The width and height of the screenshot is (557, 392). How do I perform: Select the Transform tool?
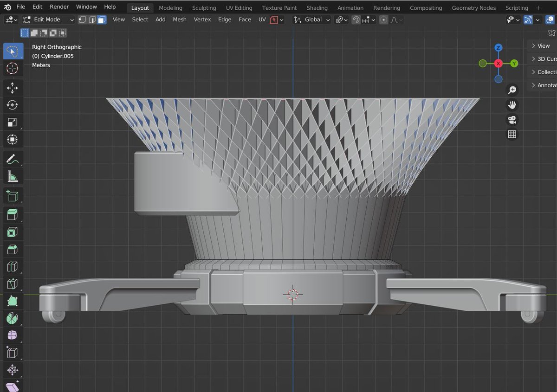point(13,140)
